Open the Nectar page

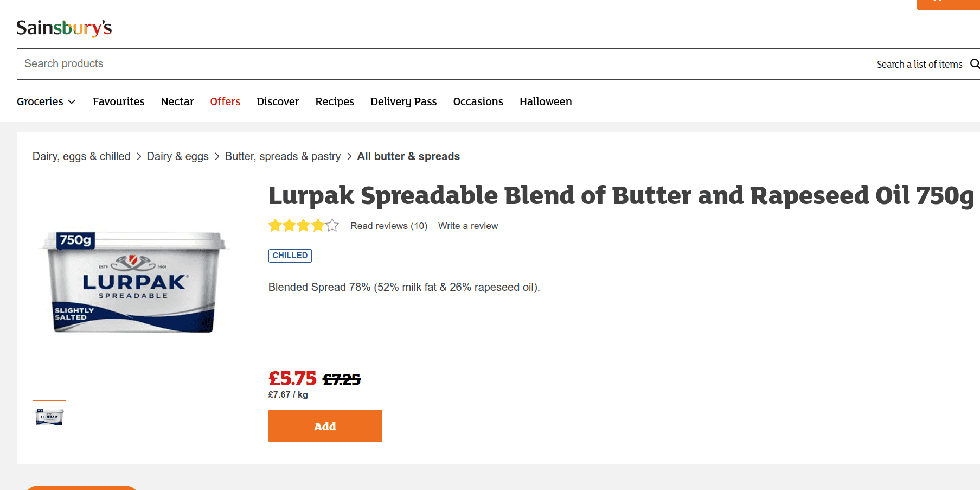[177, 101]
